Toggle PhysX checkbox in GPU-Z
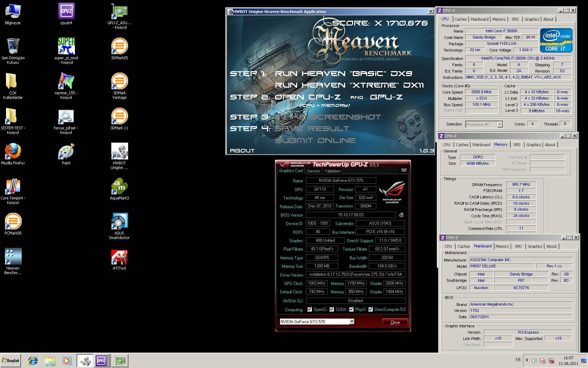This screenshot has width=588, height=368. pos(351,309)
